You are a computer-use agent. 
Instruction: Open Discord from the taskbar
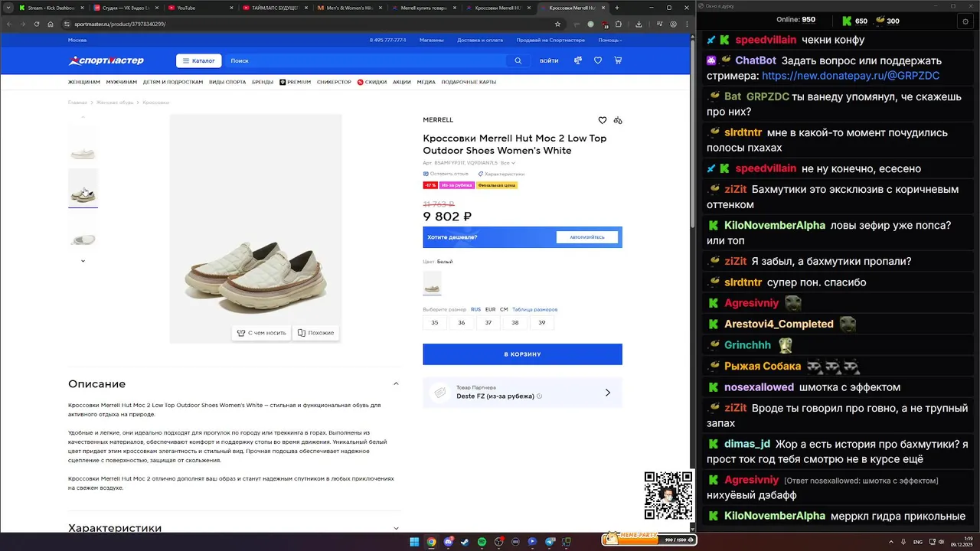coord(448,542)
